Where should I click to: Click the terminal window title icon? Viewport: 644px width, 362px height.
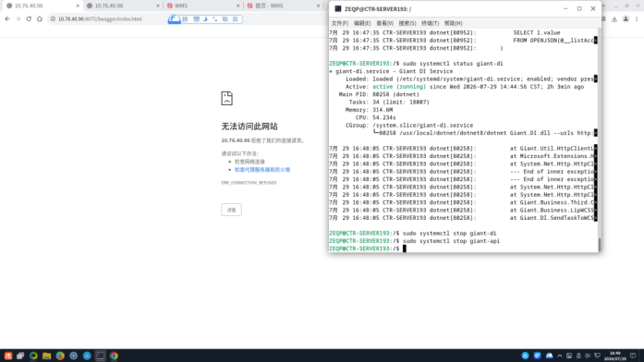(337, 8)
